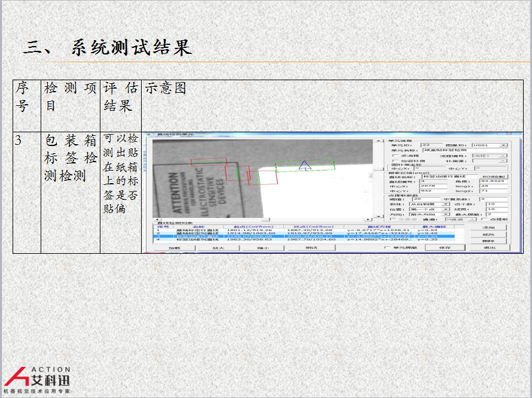Screen dimensions: 532x398
Task: Click the blue arrow marker in the image
Action: pyautogui.click(x=305, y=165)
